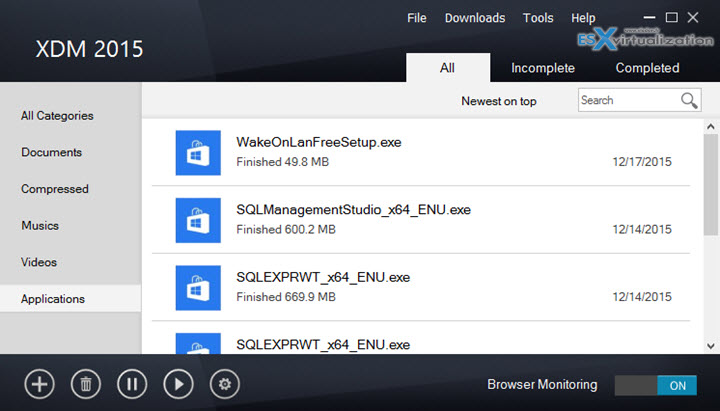The image size is (720, 411).
Task: Select the Videos category
Action: click(x=39, y=262)
